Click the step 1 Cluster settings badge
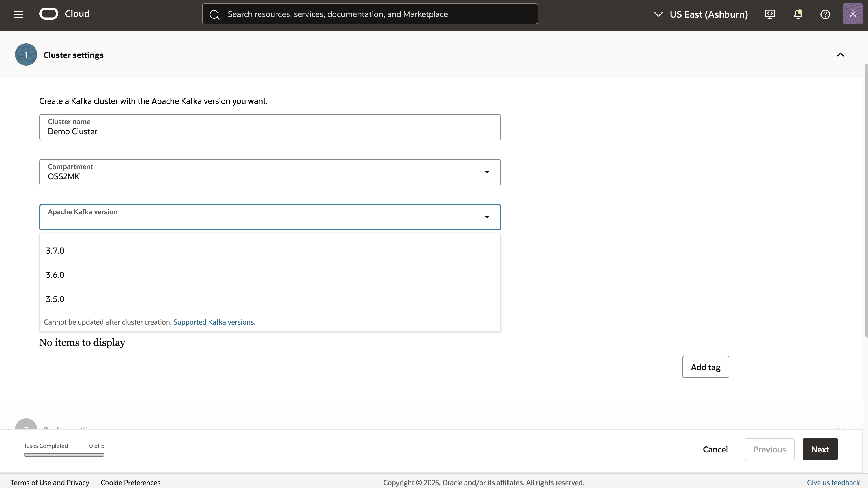The image size is (868, 488). pyautogui.click(x=26, y=54)
